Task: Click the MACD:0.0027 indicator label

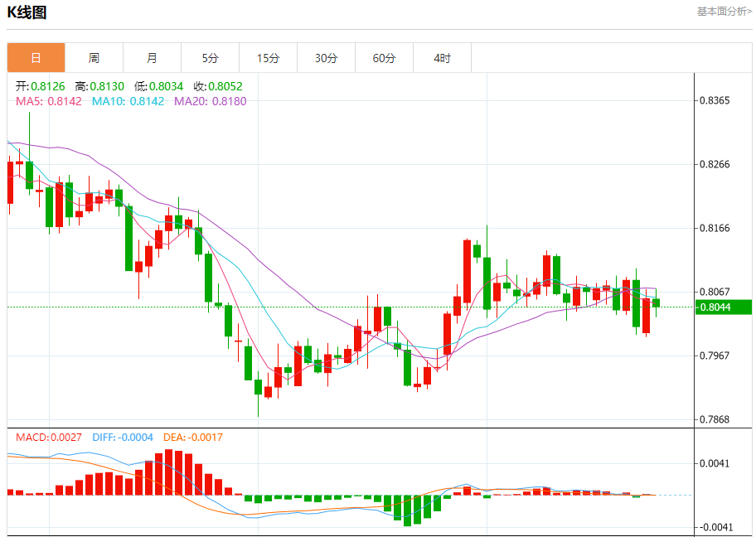Action: click(49, 438)
